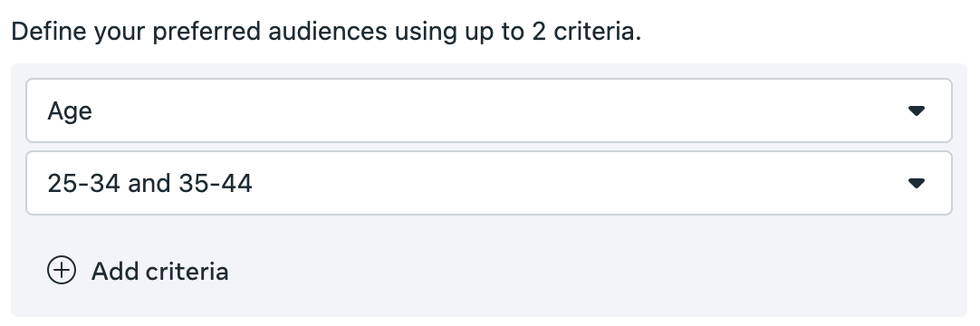Click the Add criteria label
The image size is (980, 326).
click(160, 271)
